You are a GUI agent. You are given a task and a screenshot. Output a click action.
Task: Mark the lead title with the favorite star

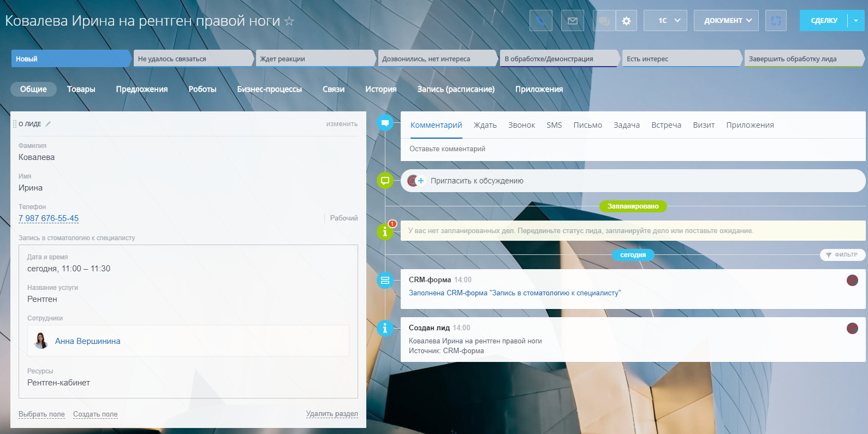[289, 21]
